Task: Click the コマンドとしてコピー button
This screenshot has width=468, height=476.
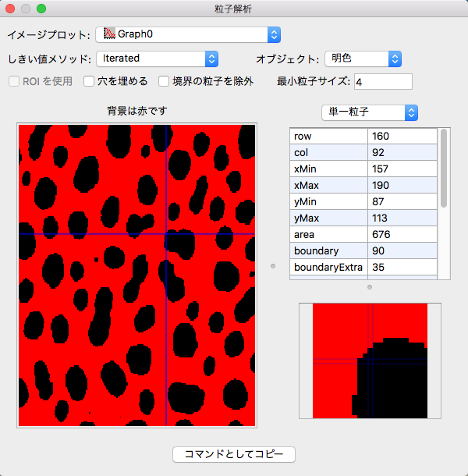Action: tap(234, 454)
